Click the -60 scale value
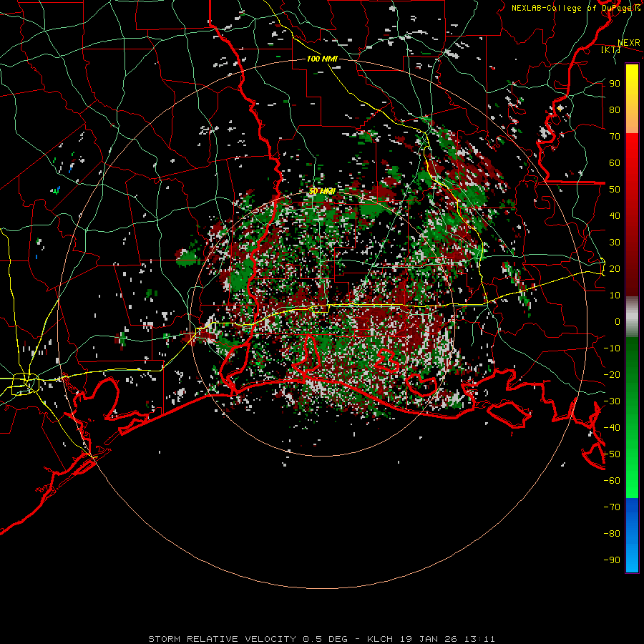The height and width of the screenshot is (644, 644). click(612, 481)
